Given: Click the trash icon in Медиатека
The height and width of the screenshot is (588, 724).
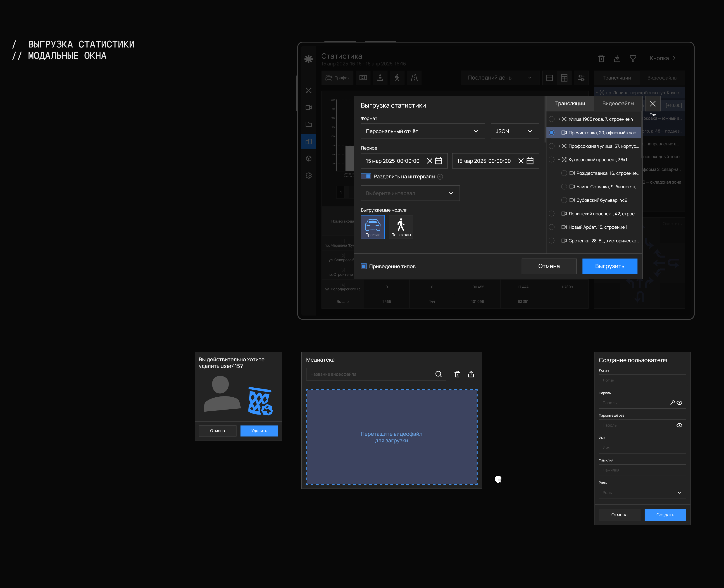Looking at the screenshot, I should 457,374.
